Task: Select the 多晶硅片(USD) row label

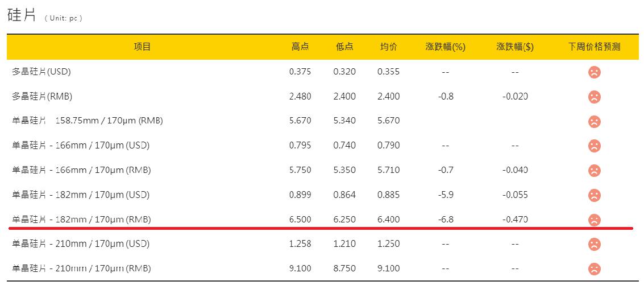Action: coord(41,72)
